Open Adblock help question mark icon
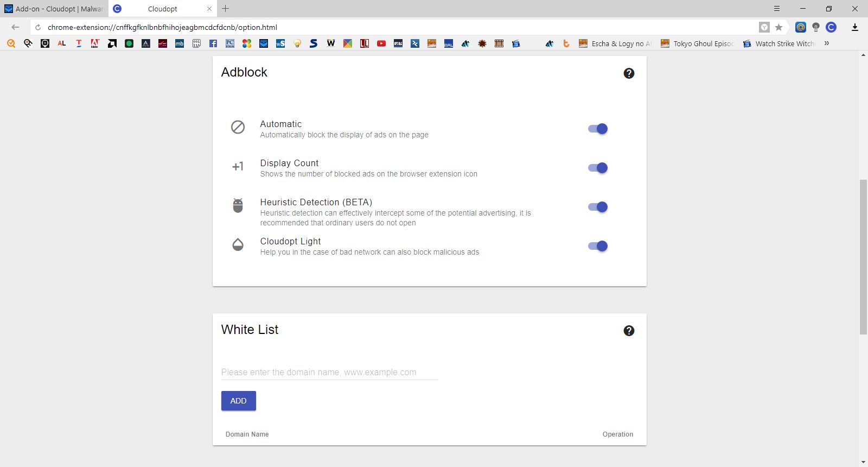The height and width of the screenshot is (467, 868). [629, 73]
